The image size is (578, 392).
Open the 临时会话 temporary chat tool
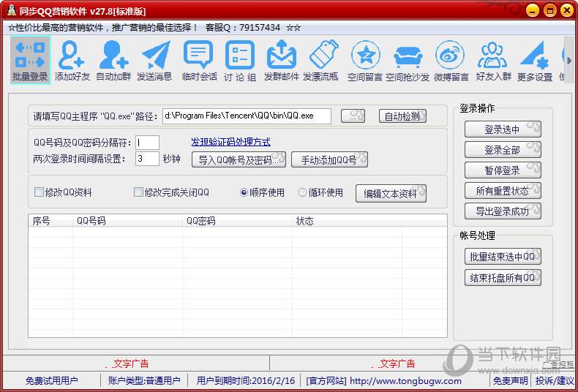pyautogui.click(x=199, y=60)
